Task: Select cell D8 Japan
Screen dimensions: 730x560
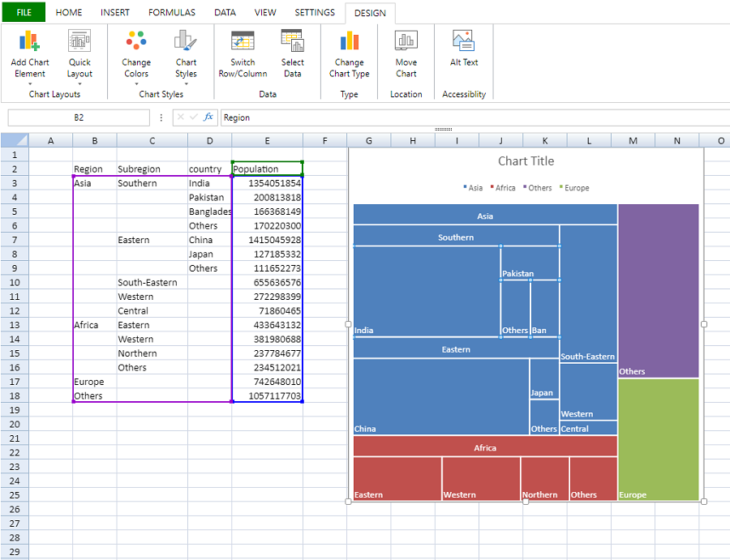Action: [209, 254]
